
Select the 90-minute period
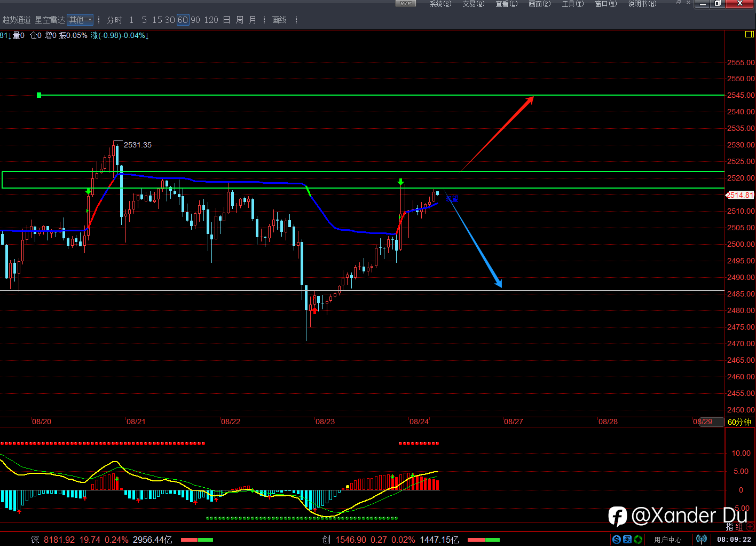click(x=195, y=20)
